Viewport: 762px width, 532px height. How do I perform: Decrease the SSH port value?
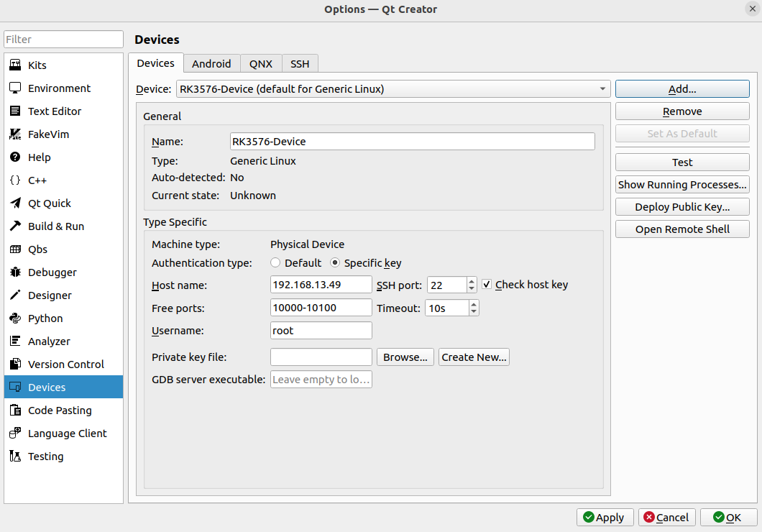click(472, 288)
